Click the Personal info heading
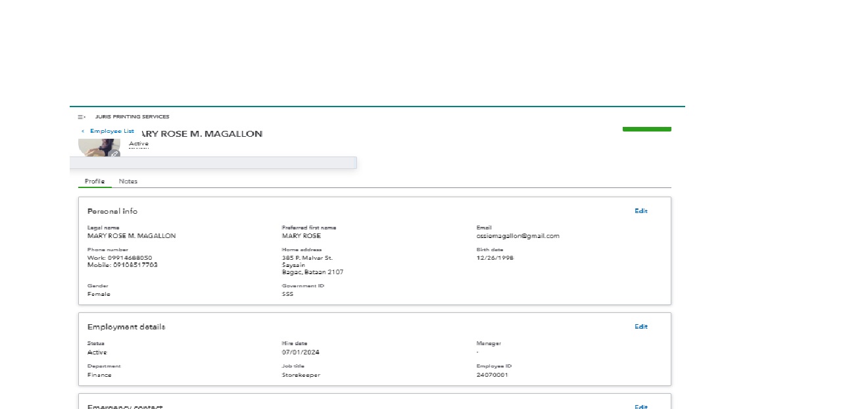868x409 pixels. tap(112, 211)
